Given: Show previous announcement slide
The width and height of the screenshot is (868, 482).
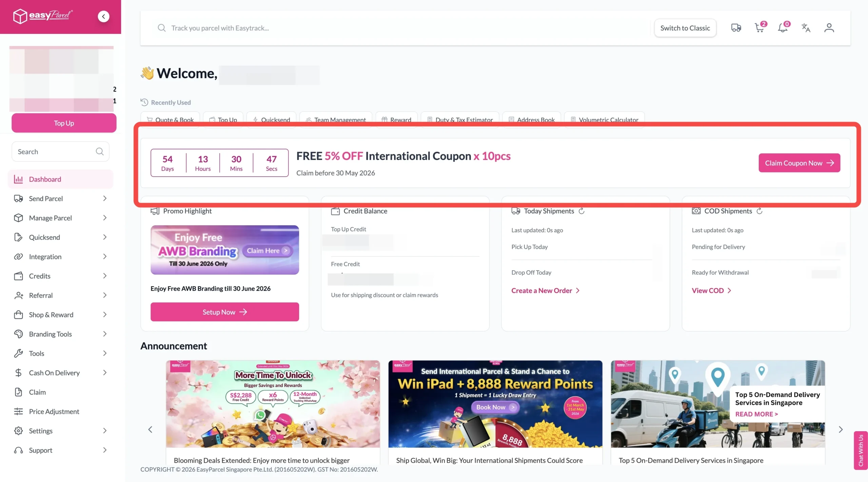Looking at the screenshot, I should coord(150,429).
